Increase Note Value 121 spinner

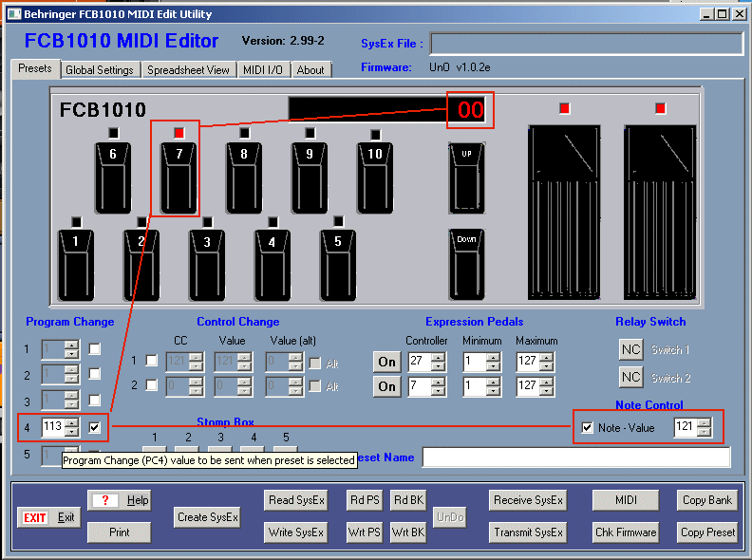coord(704,423)
